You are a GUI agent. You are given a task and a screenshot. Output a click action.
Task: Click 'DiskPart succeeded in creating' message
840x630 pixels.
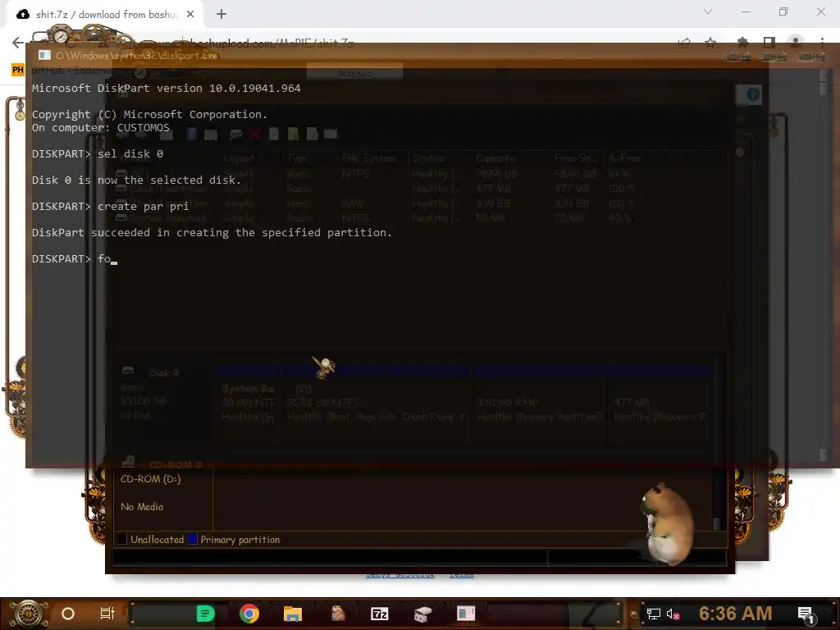[212, 232]
